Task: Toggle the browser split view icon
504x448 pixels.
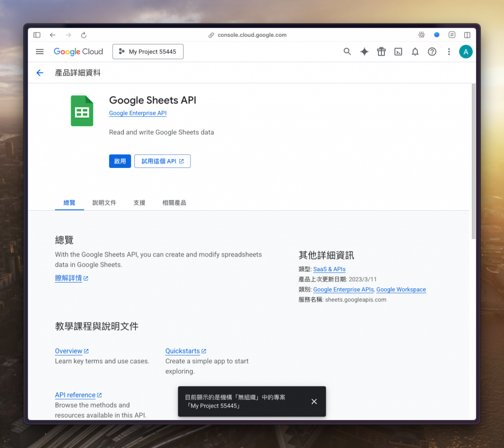Action: click(467, 35)
